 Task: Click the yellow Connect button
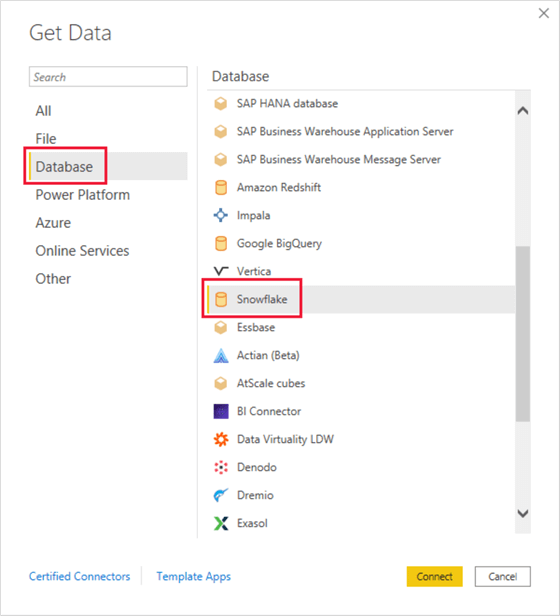pos(435,576)
